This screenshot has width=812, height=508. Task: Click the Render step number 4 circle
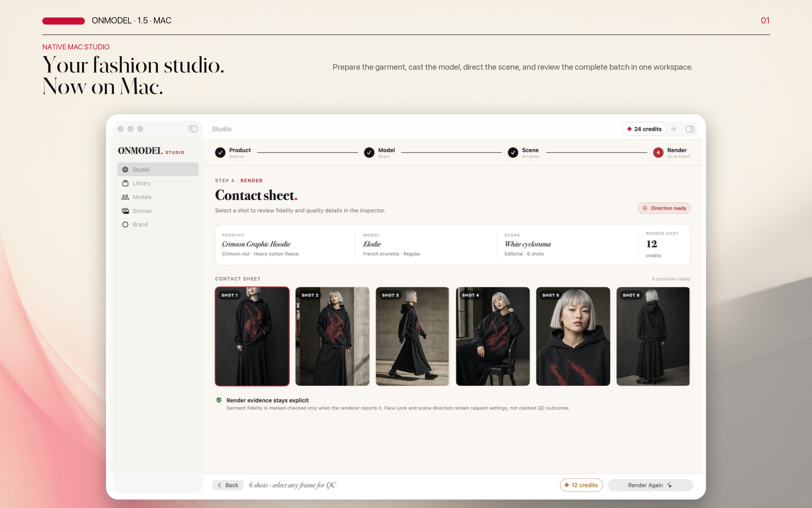(x=658, y=152)
